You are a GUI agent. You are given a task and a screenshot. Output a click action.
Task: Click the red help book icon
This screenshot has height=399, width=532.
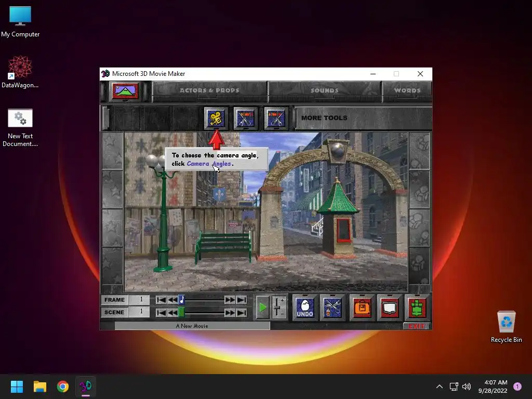pyautogui.click(x=389, y=308)
